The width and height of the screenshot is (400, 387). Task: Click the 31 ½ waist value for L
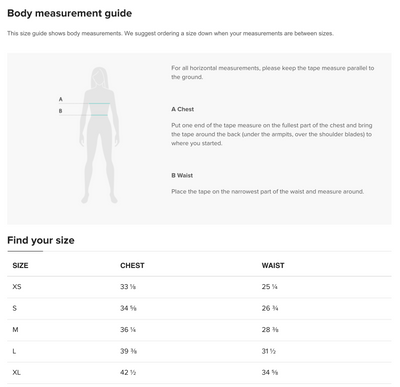coord(269,351)
